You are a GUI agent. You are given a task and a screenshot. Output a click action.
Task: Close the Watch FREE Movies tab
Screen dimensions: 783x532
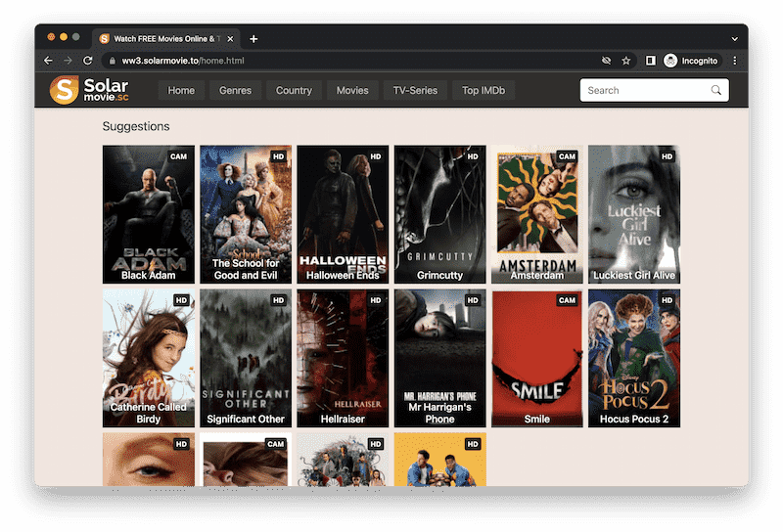(230, 39)
